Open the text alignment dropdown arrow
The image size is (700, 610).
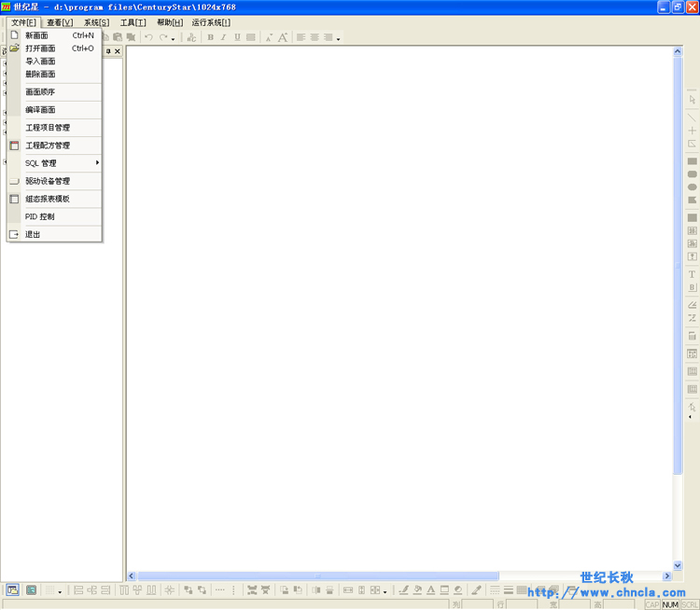[339, 39]
